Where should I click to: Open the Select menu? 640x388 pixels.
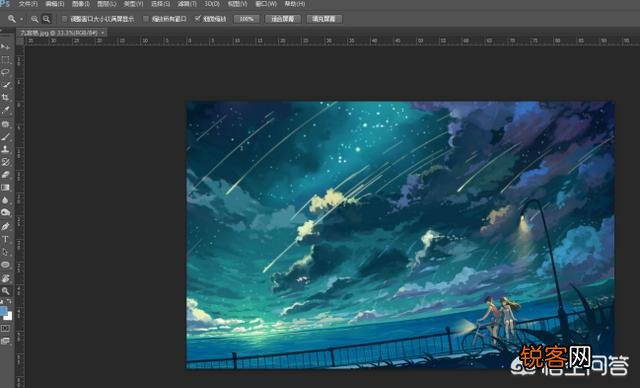click(160, 4)
